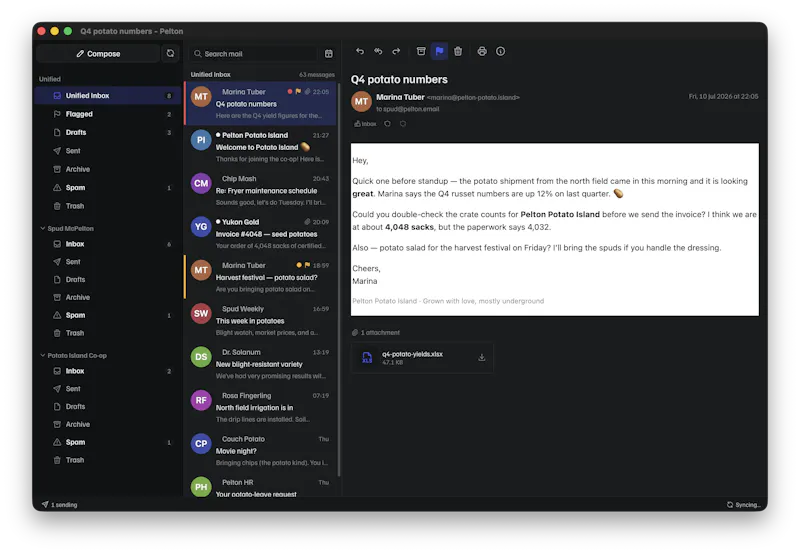Click flag on Q4 potato numbers list row
Viewport: 800px width, 554px height.
pos(298,92)
